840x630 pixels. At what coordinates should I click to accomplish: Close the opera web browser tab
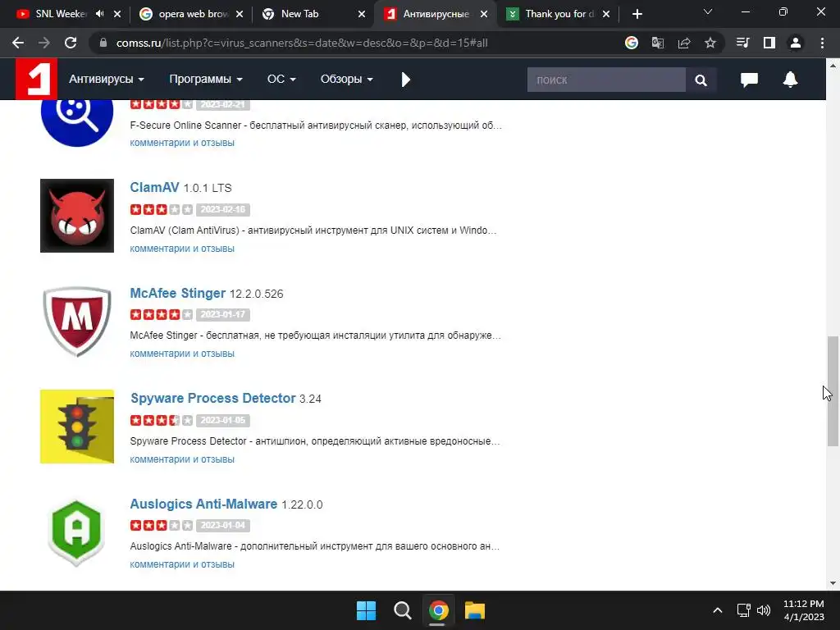coord(240,14)
